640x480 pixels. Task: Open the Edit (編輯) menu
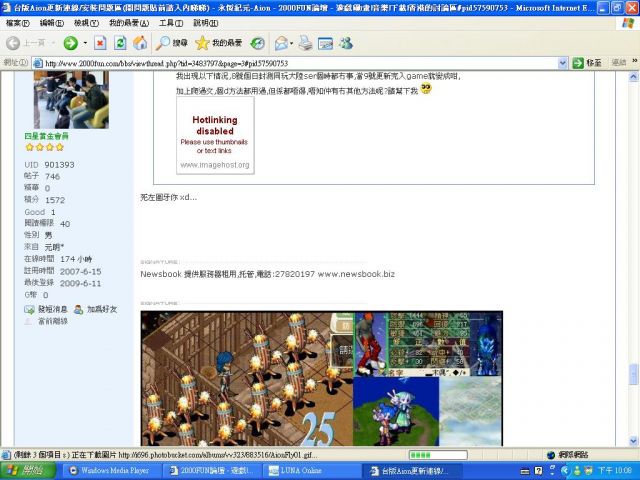51,23
